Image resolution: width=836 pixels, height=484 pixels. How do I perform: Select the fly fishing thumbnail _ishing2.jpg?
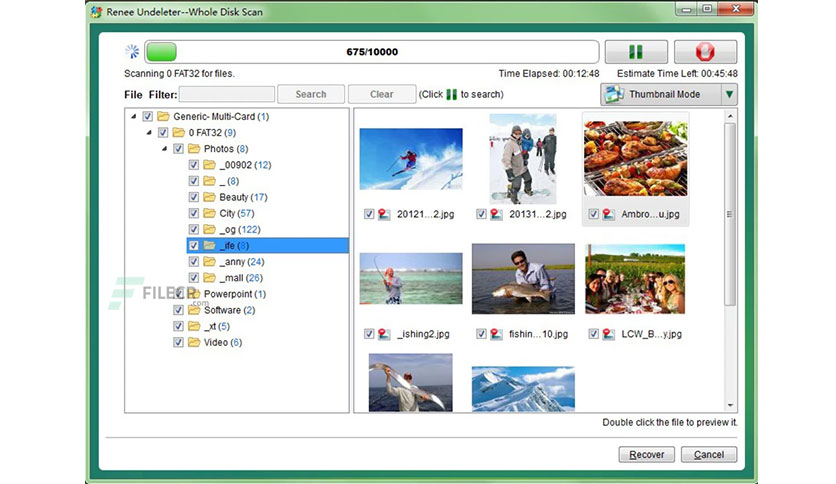click(411, 278)
